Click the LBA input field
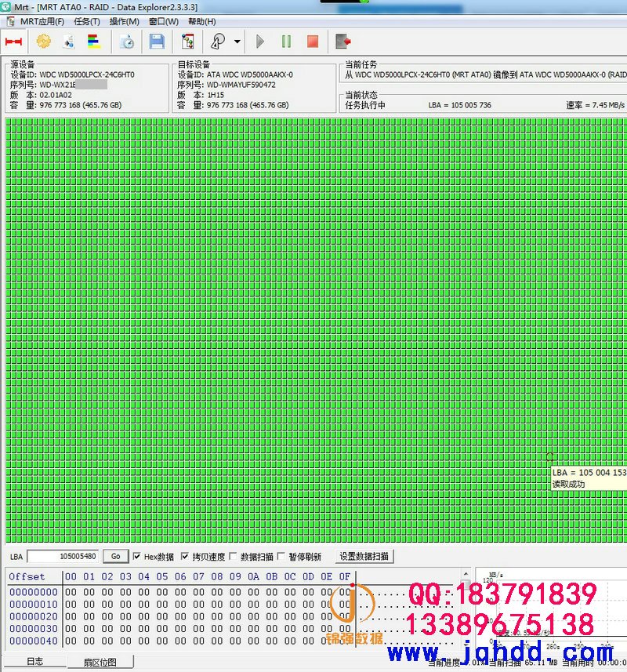 [63, 556]
